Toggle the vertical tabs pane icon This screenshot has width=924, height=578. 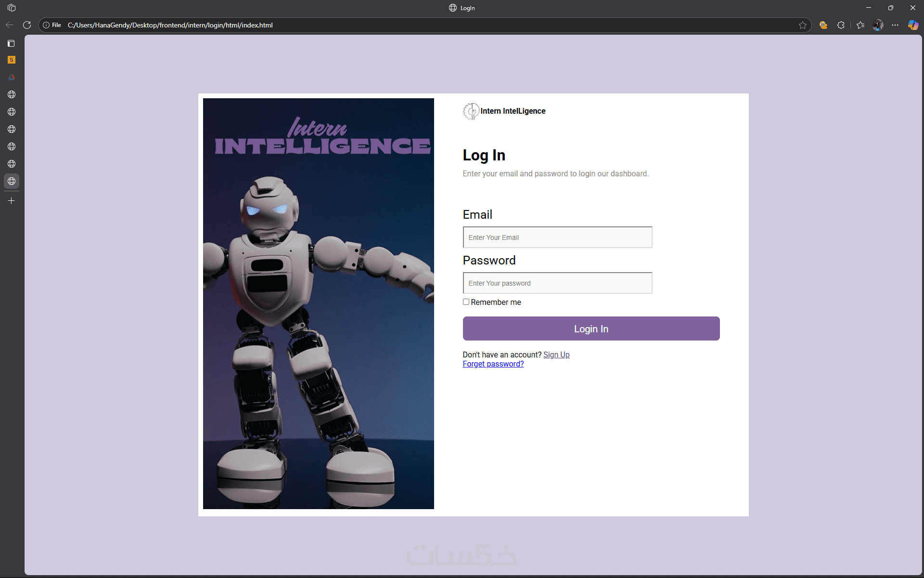12,43
